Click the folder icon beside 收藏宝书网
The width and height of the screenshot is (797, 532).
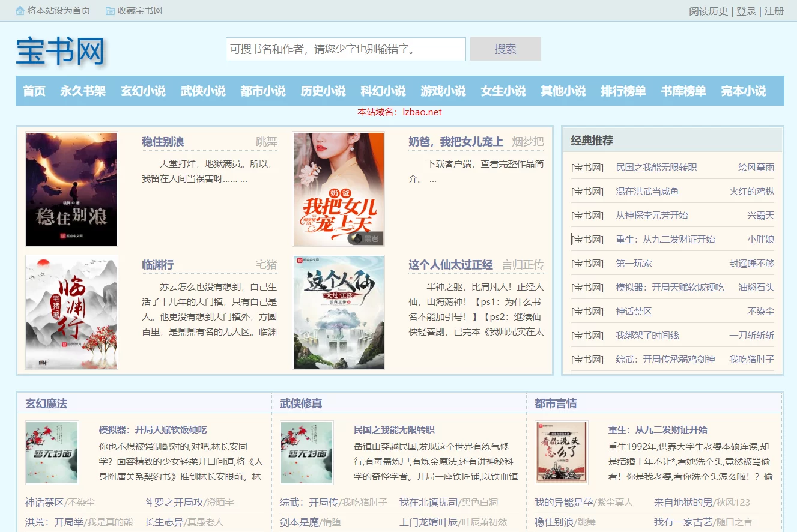(110, 11)
